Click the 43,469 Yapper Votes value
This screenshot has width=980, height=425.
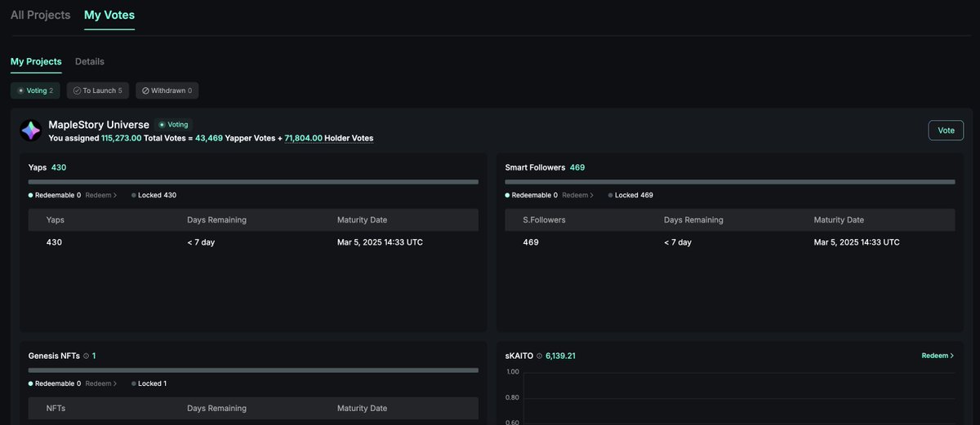coord(209,139)
